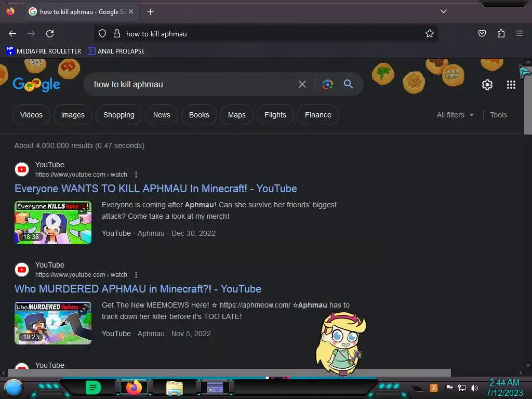Open the tracking protection shield icon
This screenshot has width=532, height=399.
(102, 34)
